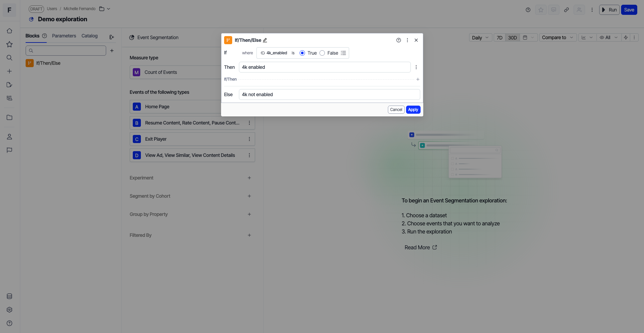Cancel the If/Then/Else dialog
The width and height of the screenshot is (644, 333).
(x=396, y=110)
